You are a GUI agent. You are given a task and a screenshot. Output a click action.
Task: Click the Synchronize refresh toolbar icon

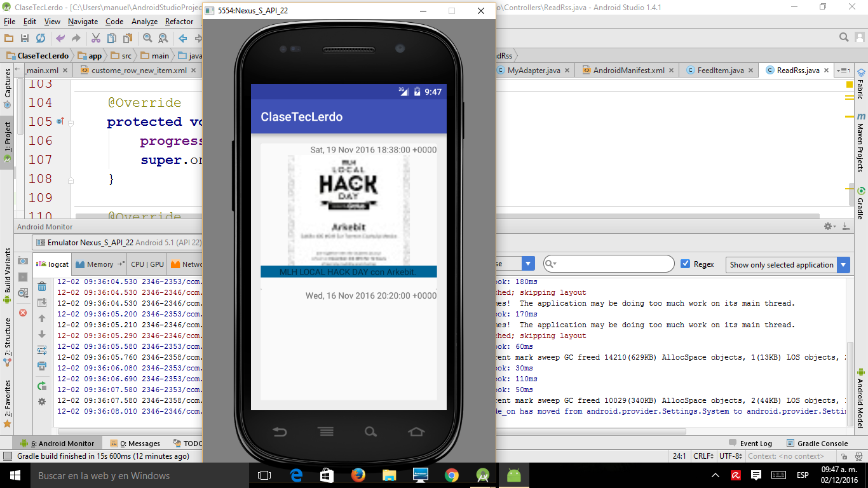pos(41,38)
